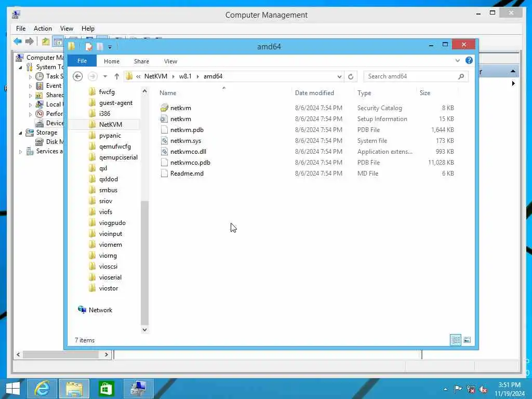Click the up-level toolbar icon in Computer Management
532x399 pixels.
[x=46, y=42]
